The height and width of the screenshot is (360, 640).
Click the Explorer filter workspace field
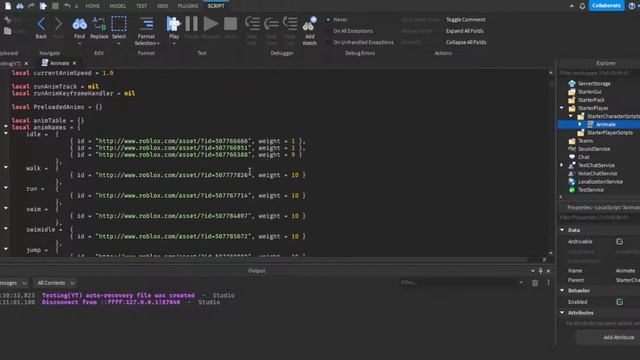[599, 73]
